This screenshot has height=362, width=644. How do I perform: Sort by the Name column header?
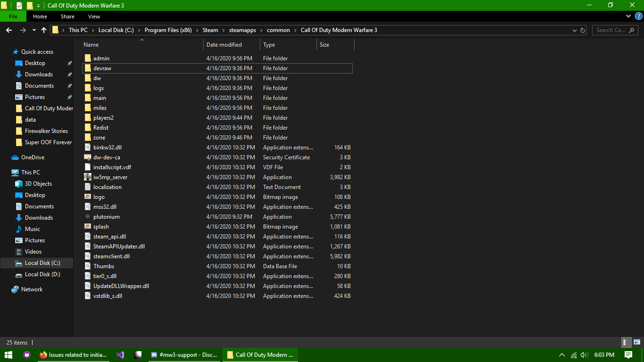142,45
